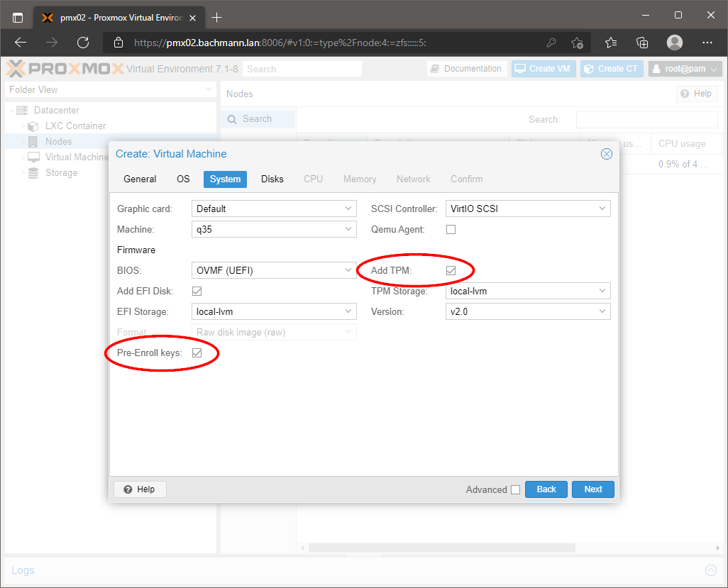Close the pmx02 Proxmox browser tab
This screenshot has height=588, width=728.
pyautogui.click(x=193, y=18)
